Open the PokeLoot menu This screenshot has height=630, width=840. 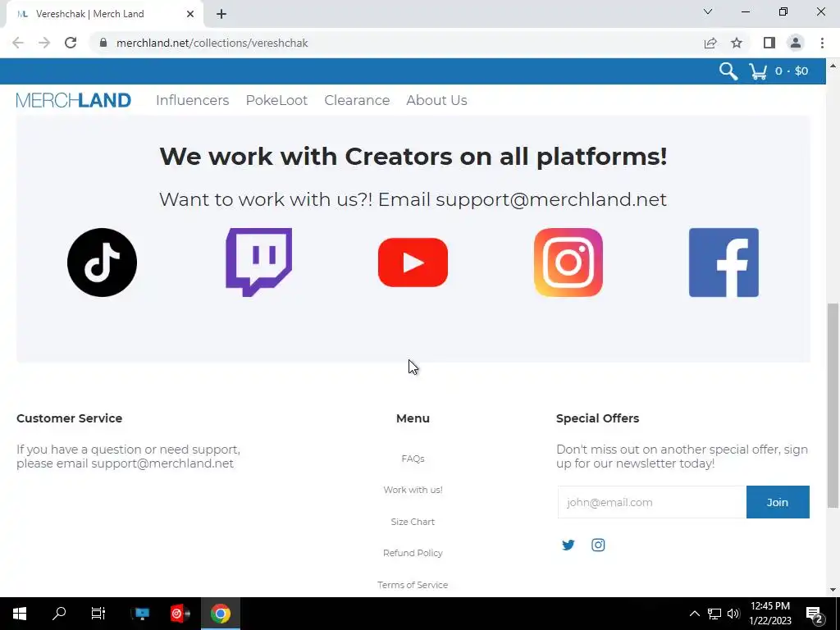point(276,100)
